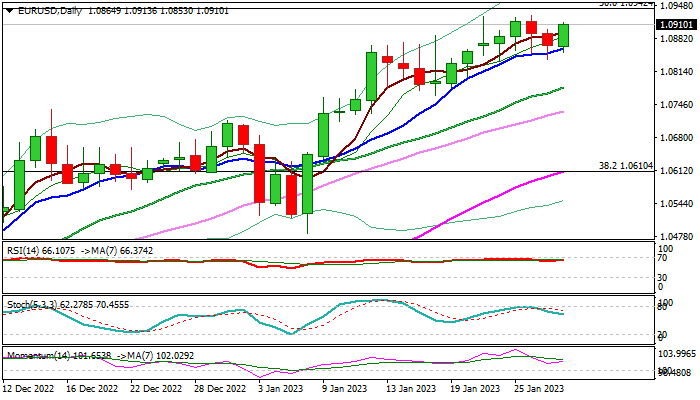Click the 1.06800 price scale value
The height and width of the screenshot is (400, 700).
[675, 138]
